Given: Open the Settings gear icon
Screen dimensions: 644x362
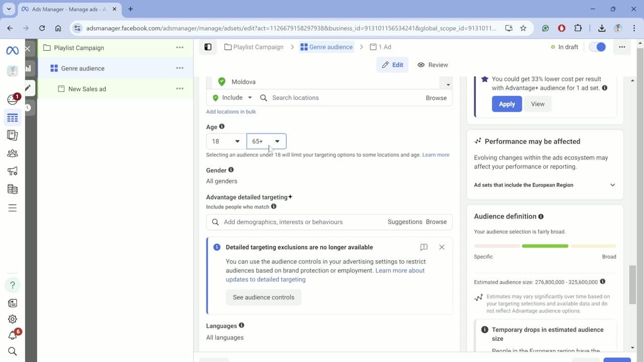Looking at the screenshot, I should [13, 319].
